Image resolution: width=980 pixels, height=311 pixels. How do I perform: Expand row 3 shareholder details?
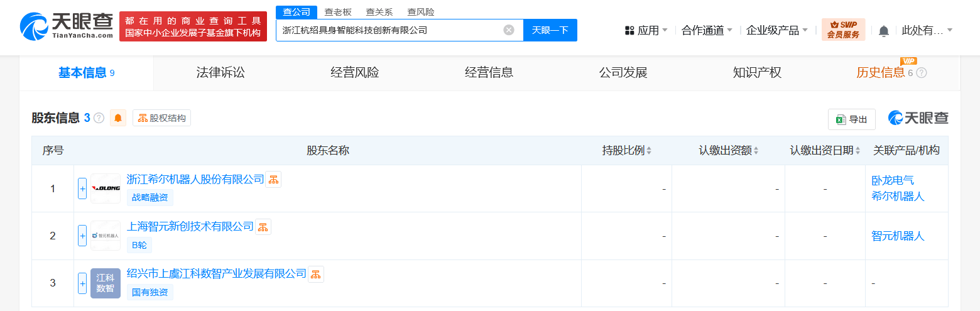pos(82,283)
